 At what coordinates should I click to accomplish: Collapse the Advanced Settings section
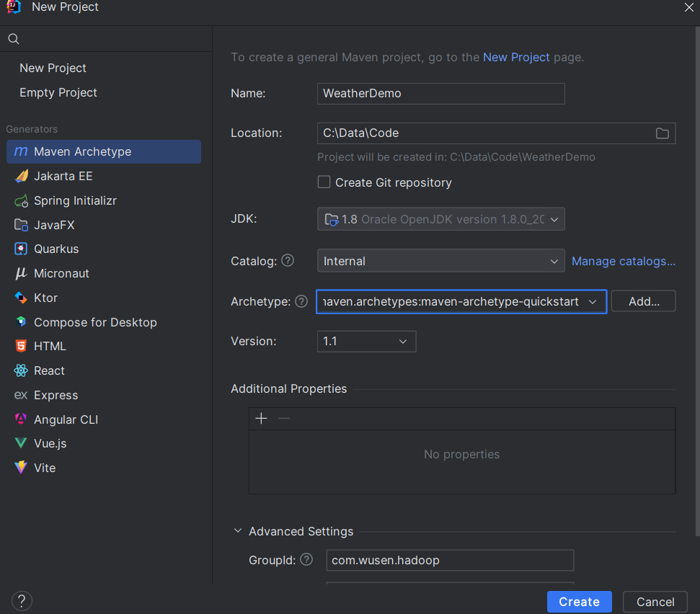pos(237,531)
